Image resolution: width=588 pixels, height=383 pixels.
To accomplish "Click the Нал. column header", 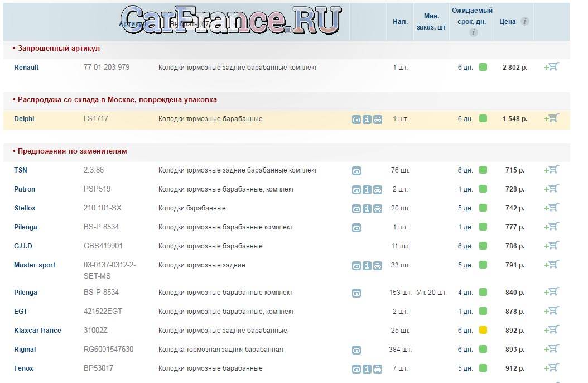I will (400, 22).
